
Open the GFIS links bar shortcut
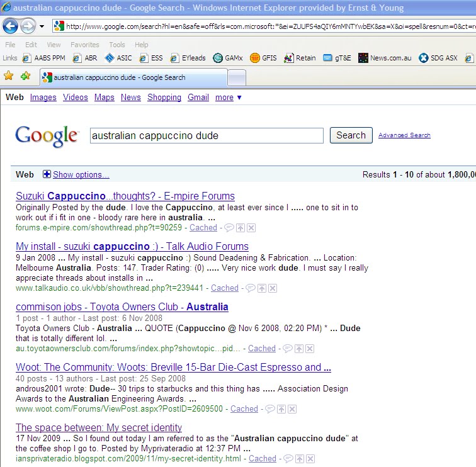[263, 58]
